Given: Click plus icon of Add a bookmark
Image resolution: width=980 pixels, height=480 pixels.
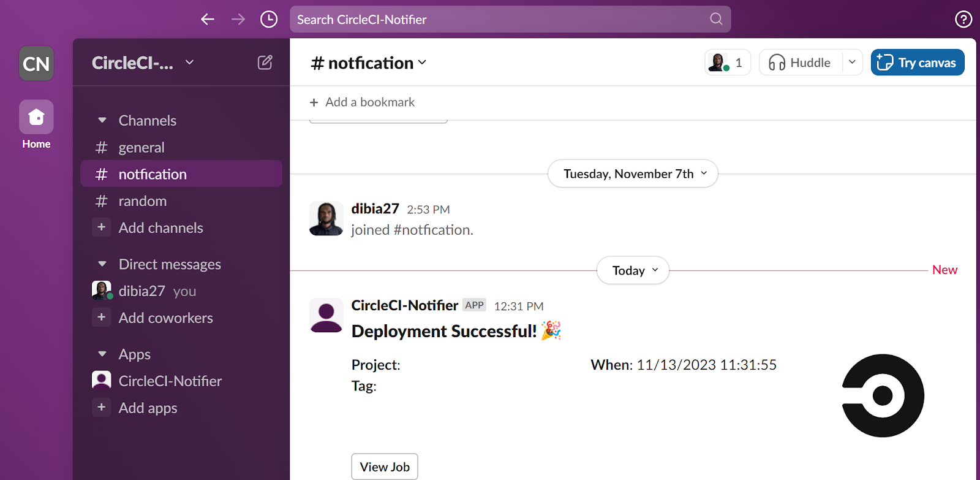Looking at the screenshot, I should 314,102.
